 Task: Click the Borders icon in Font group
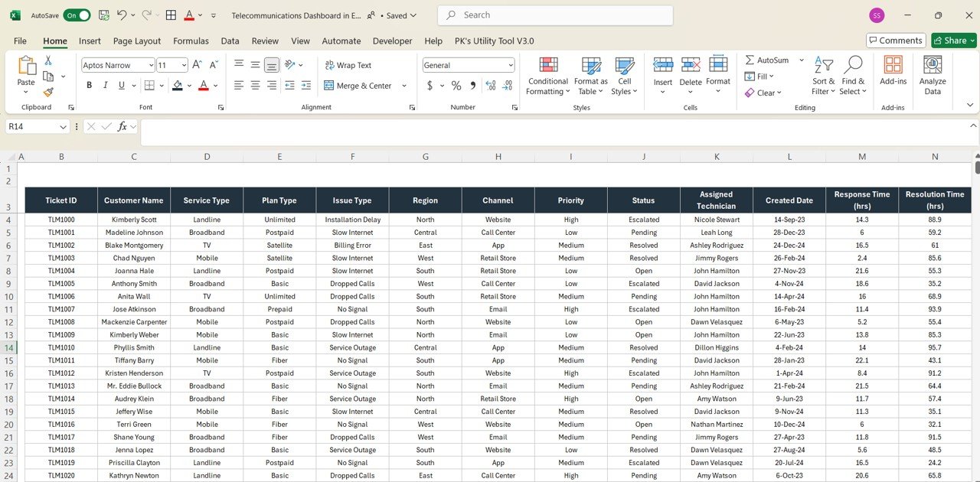click(149, 86)
